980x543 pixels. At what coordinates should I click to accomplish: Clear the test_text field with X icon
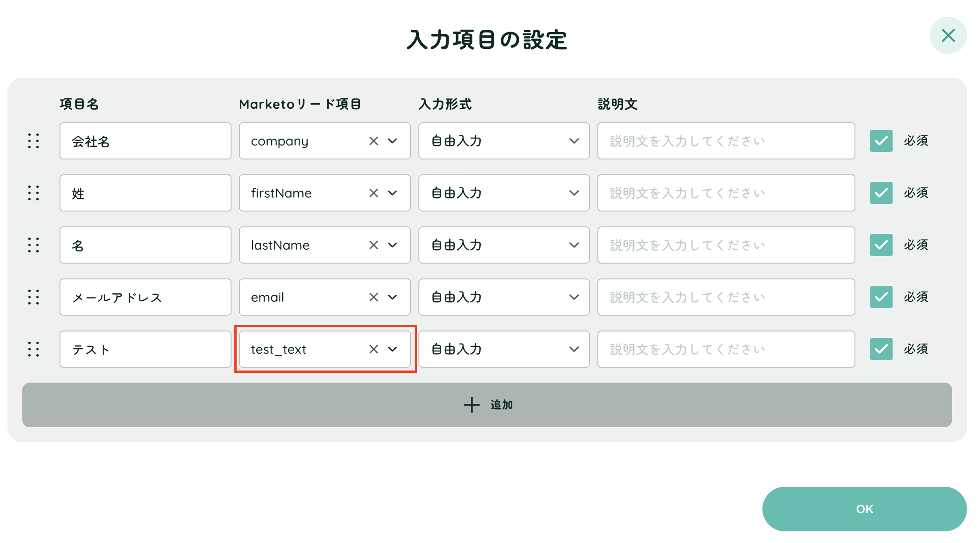374,349
